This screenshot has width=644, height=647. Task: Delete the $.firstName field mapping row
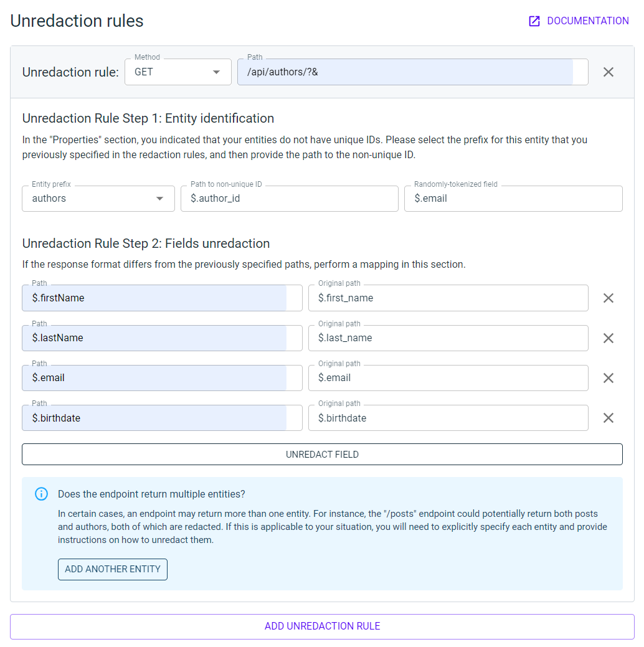608,298
